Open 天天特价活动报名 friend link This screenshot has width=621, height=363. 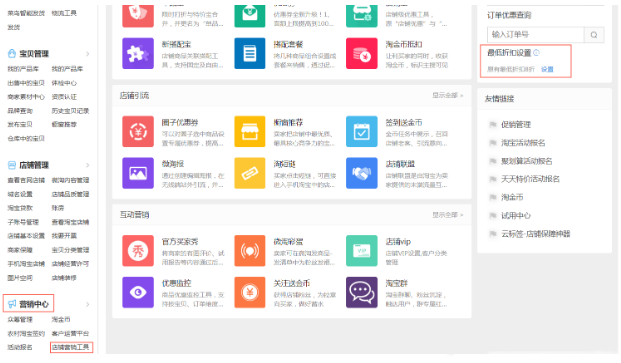click(x=530, y=179)
